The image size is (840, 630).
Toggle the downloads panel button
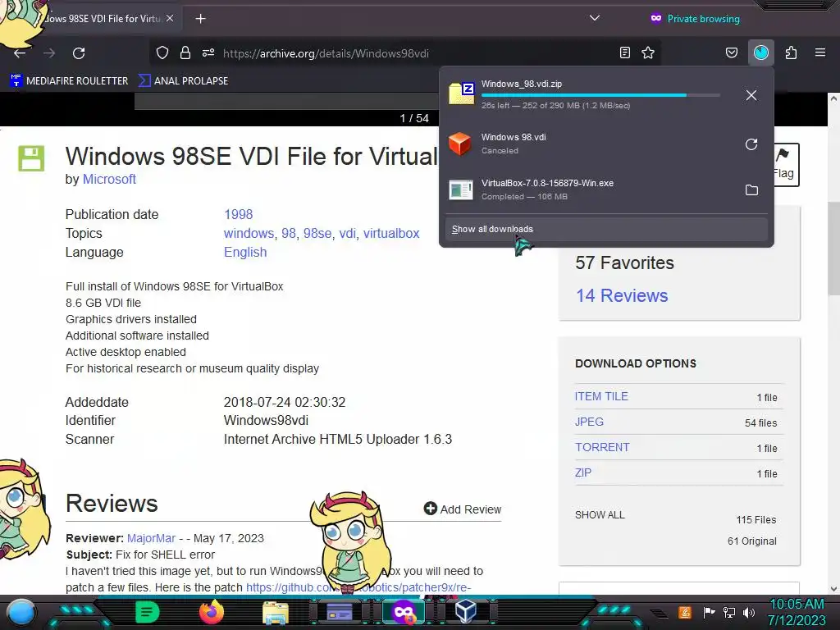761,52
